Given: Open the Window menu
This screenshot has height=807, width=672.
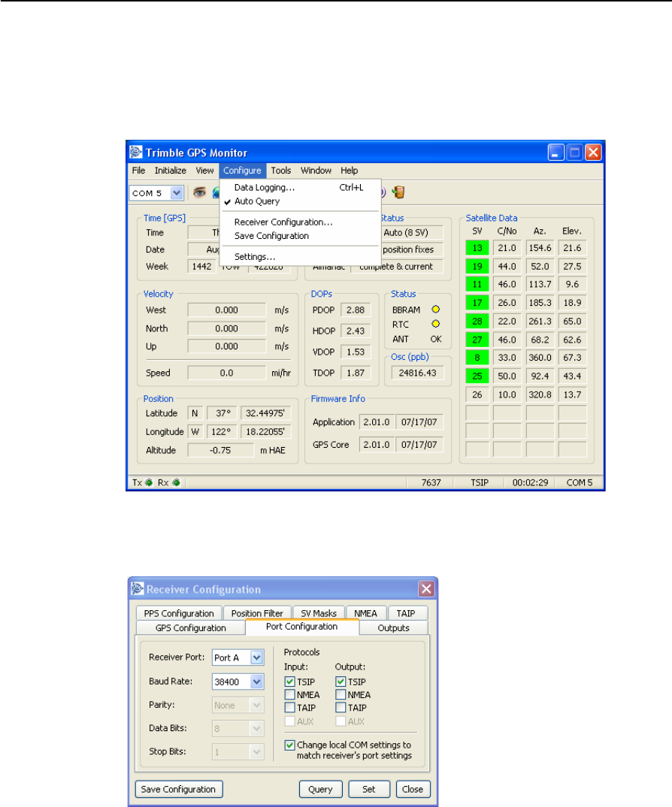Looking at the screenshot, I should pos(316,171).
